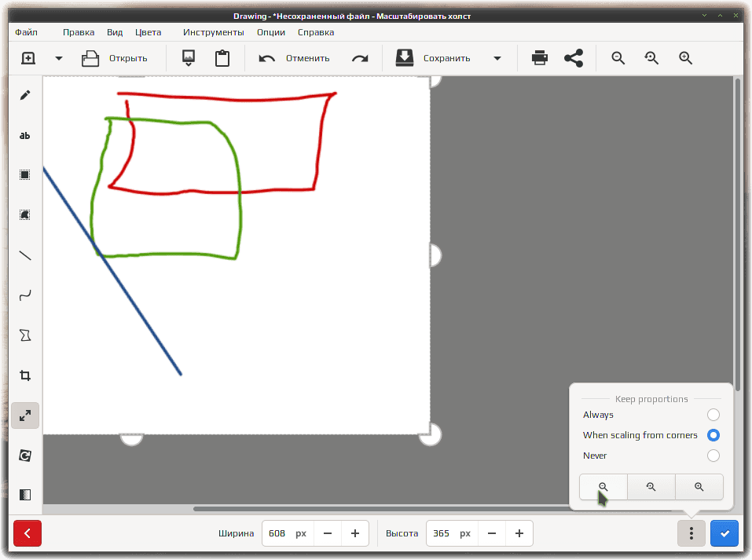
Task: Decrease height with the minus button
Action: coord(492,533)
